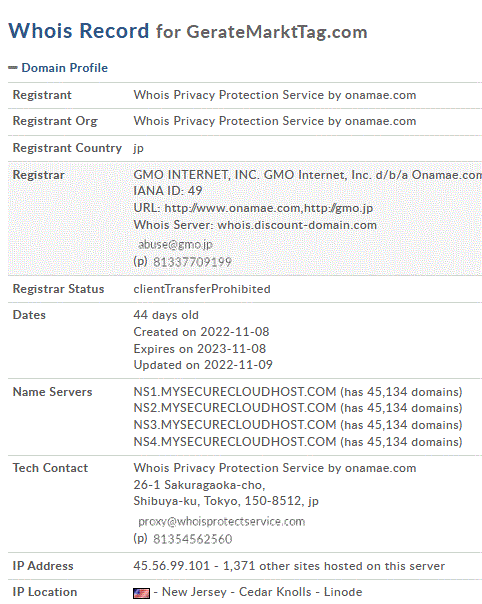Open the abuse@gmo.jp email address

pos(175,244)
